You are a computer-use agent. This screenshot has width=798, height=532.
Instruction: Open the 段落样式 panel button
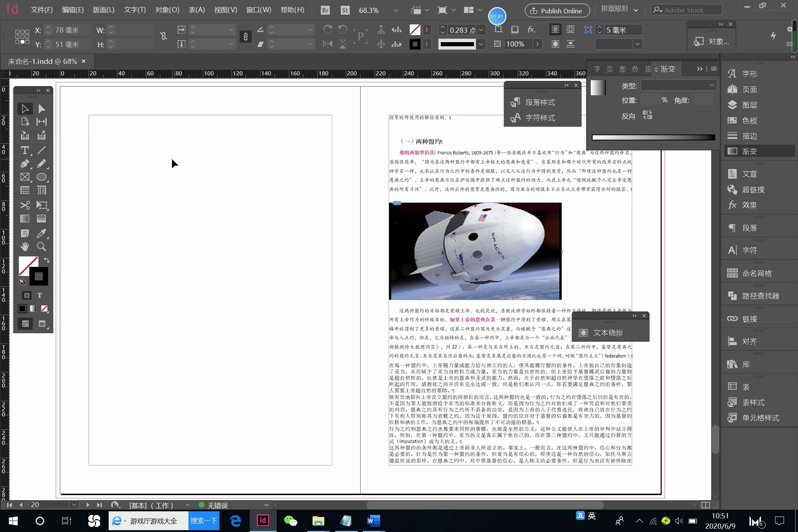tap(539, 102)
